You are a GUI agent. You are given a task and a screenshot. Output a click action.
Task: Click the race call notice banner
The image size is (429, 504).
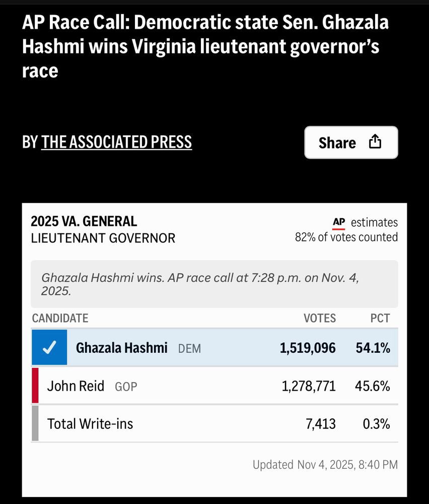pos(214,284)
